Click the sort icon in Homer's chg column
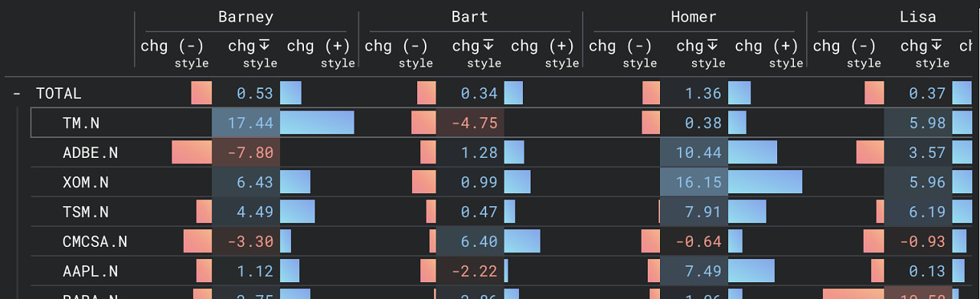The image size is (980, 299). point(712,46)
